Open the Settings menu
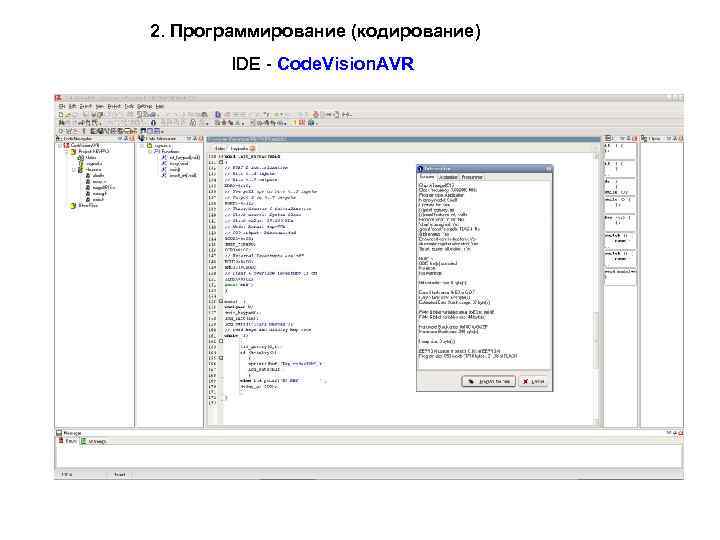The image size is (720, 540). click(145, 107)
